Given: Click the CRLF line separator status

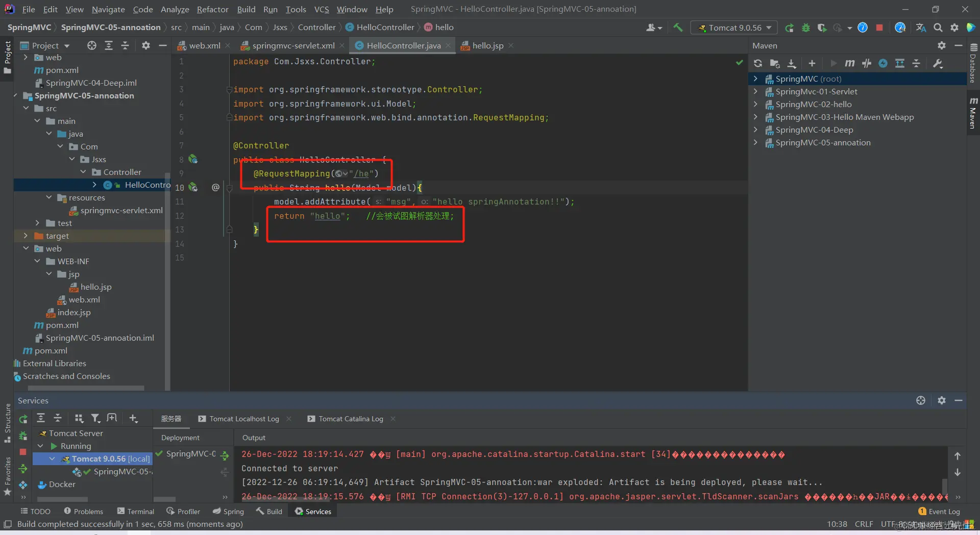Looking at the screenshot, I should (x=864, y=524).
